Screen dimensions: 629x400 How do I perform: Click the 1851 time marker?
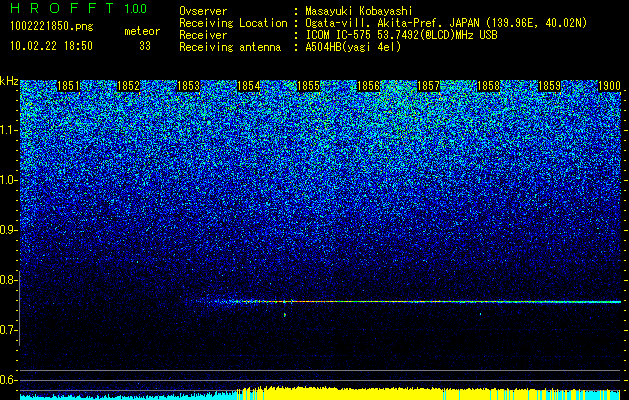(68, 86)
